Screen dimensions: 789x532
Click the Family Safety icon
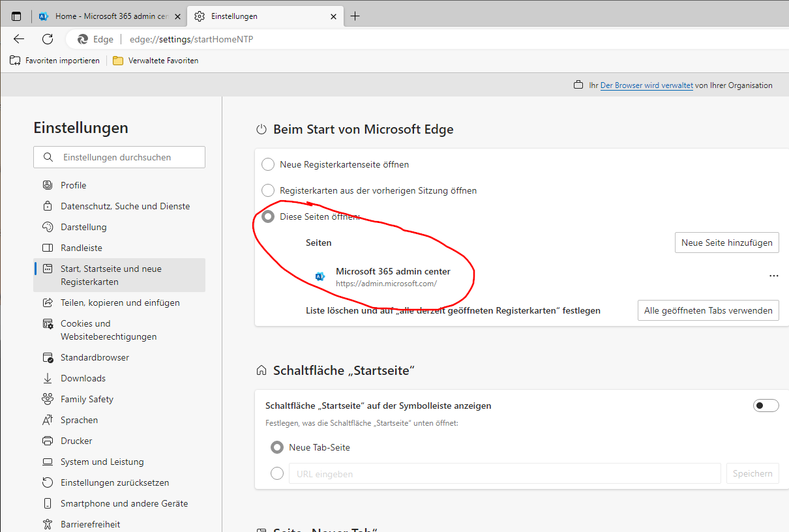pos(48,399)
